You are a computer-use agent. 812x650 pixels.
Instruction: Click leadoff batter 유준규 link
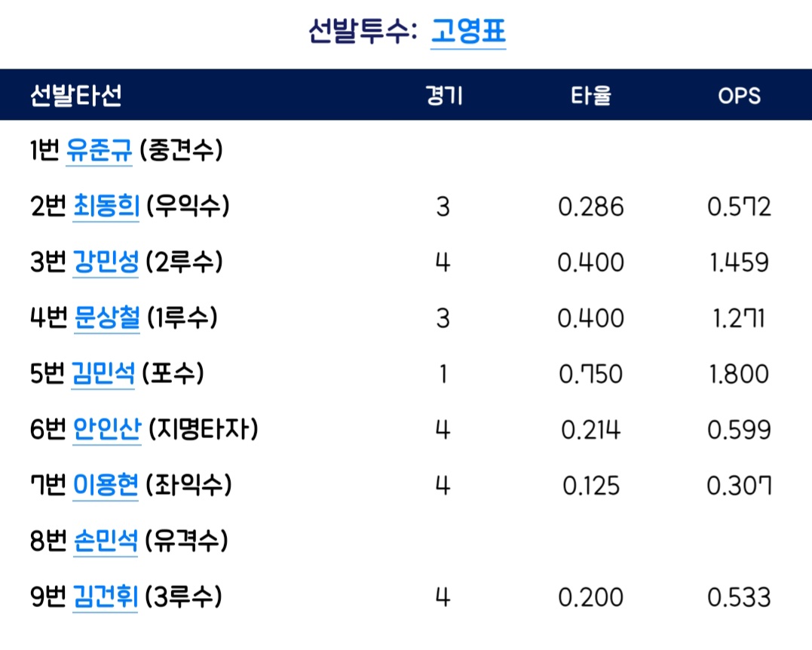point(100,151)
